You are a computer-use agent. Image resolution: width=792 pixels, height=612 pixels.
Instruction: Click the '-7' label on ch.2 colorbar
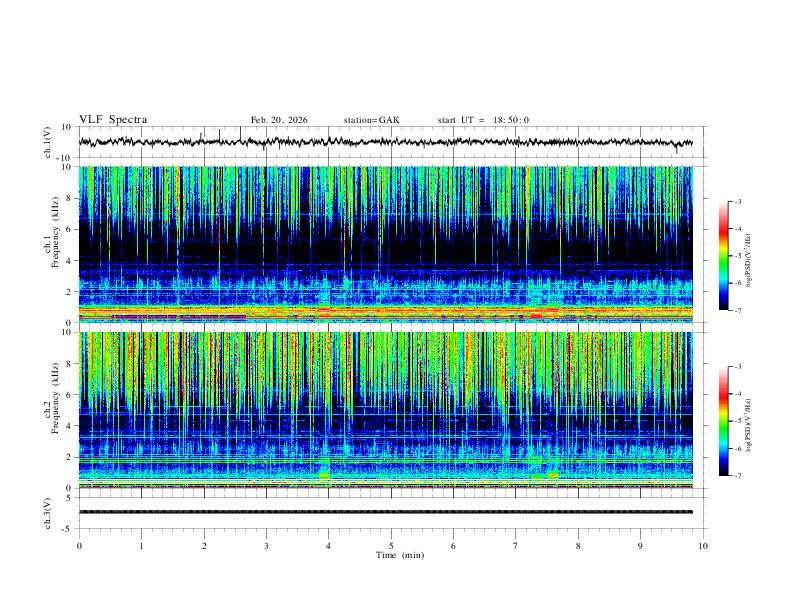737,475
